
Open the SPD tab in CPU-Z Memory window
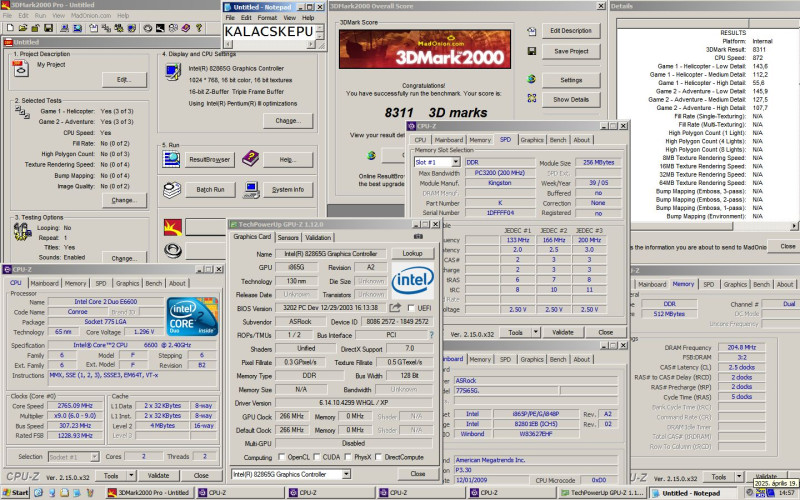click(709, 284)
